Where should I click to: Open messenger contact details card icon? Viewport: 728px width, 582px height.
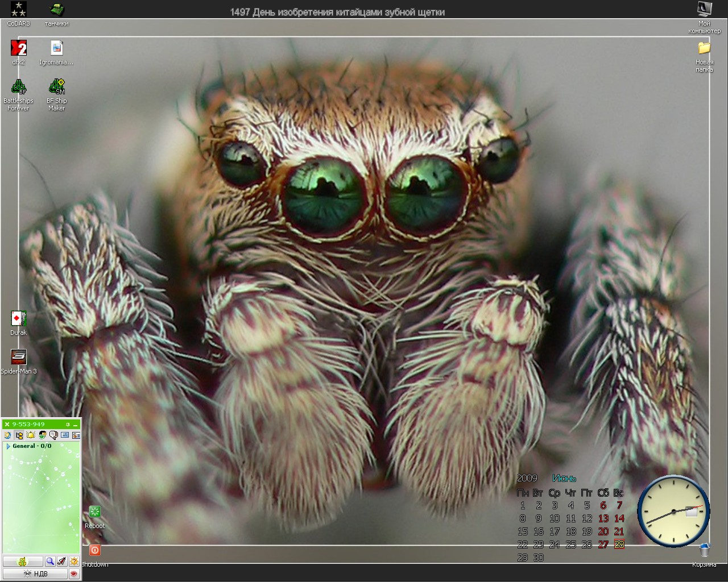pos(76,435)
